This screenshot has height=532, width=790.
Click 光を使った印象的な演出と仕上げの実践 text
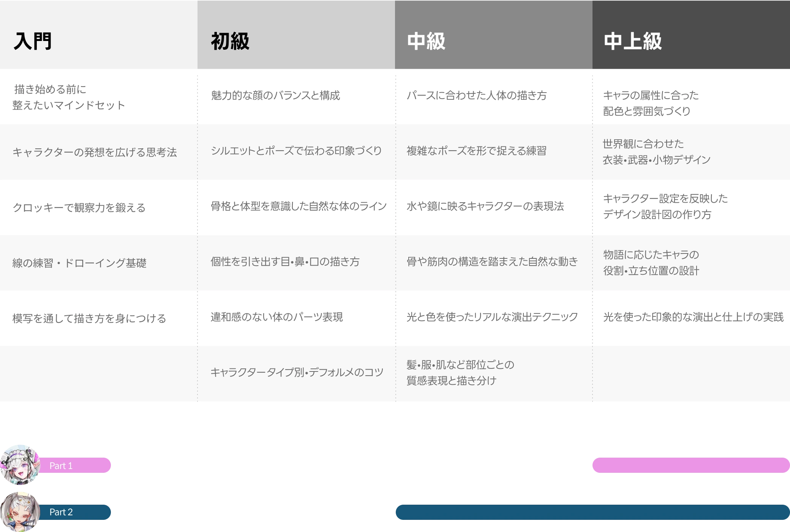coord(693,317)
